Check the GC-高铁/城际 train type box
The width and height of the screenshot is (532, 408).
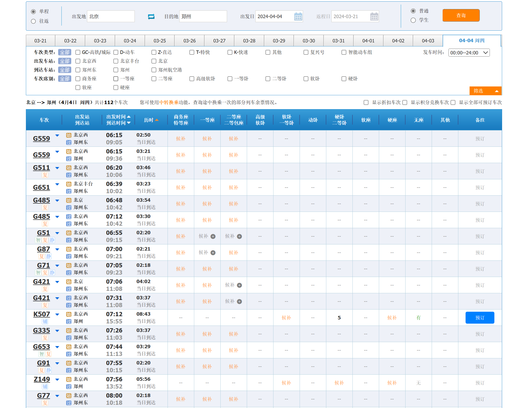(78, 52)
